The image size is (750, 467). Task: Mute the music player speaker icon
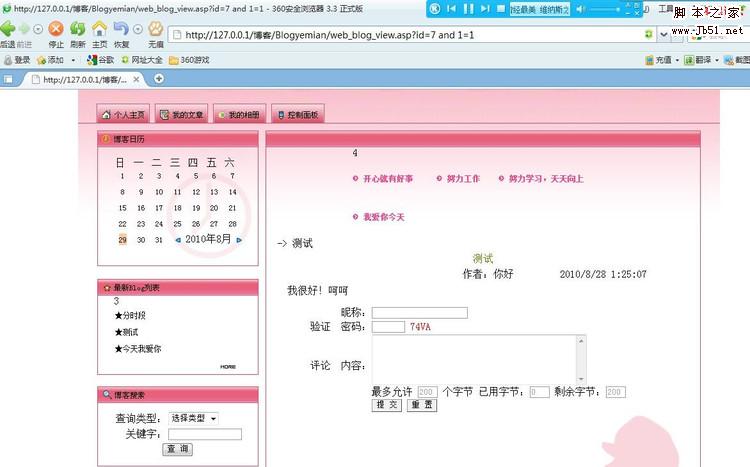click(581, 9)
